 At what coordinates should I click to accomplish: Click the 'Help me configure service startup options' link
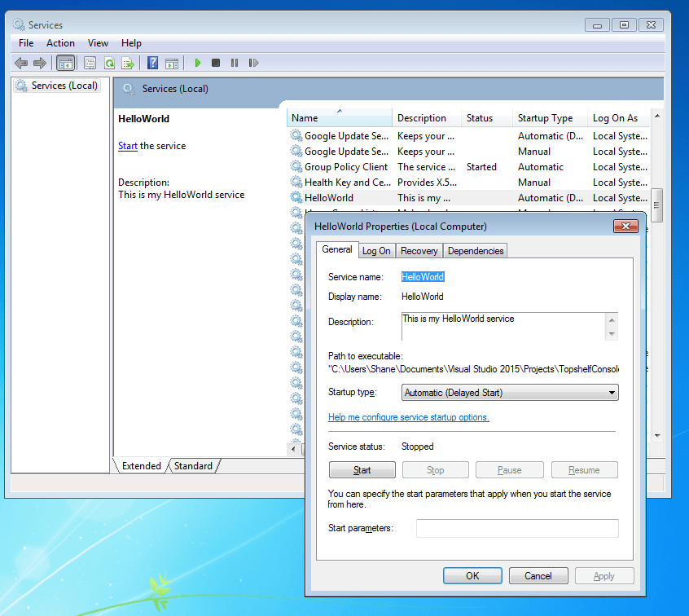click(x=408, y=417)
